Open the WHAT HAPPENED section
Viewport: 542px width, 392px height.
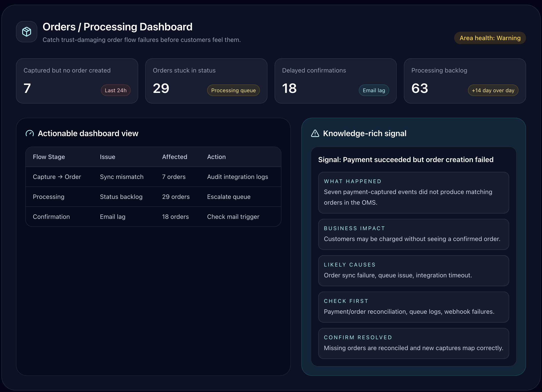[x=413, y=192]
